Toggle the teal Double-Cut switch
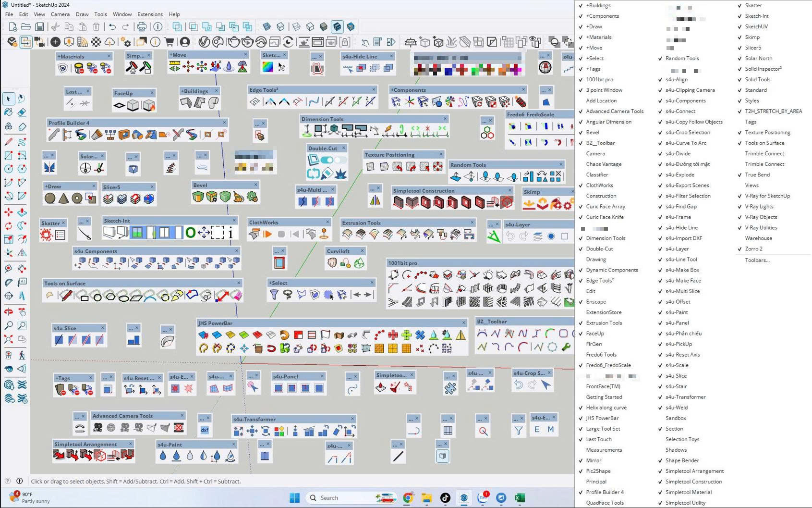 (327, 160)
